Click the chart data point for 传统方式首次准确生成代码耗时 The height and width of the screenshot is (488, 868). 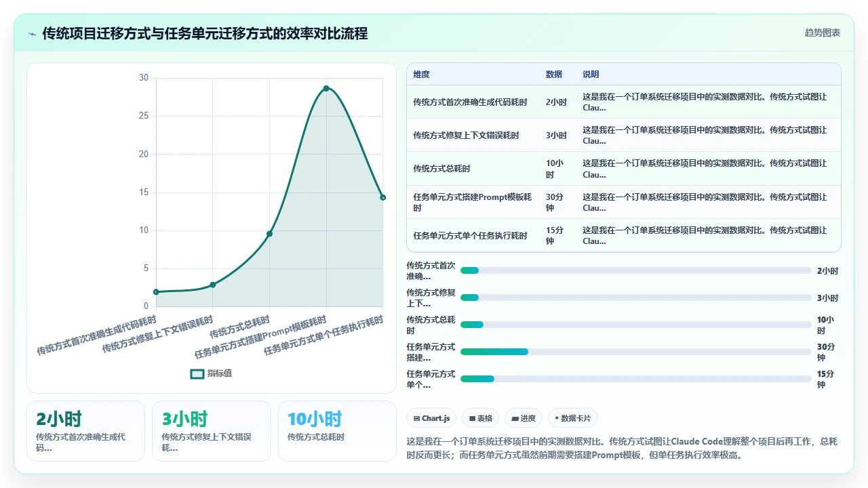pyautogui.click(x=156, y=291)
